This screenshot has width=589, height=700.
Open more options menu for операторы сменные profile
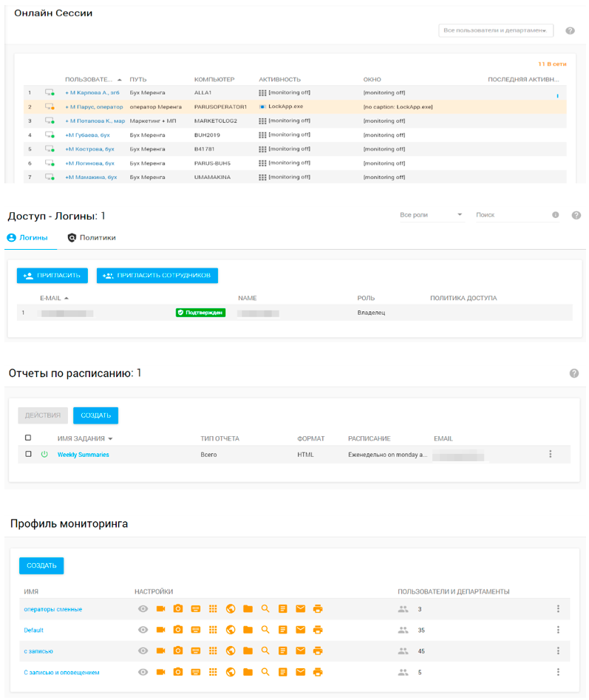pos(558,608)
